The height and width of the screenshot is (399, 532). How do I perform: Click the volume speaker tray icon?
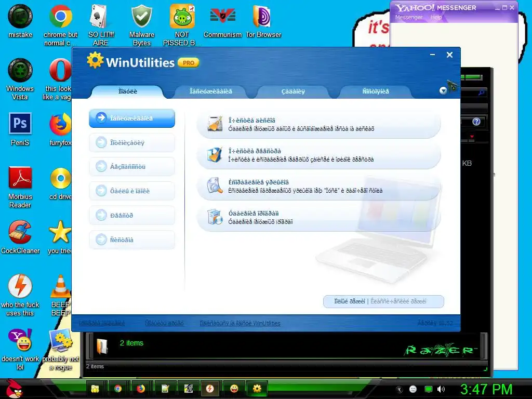[442, 389]
